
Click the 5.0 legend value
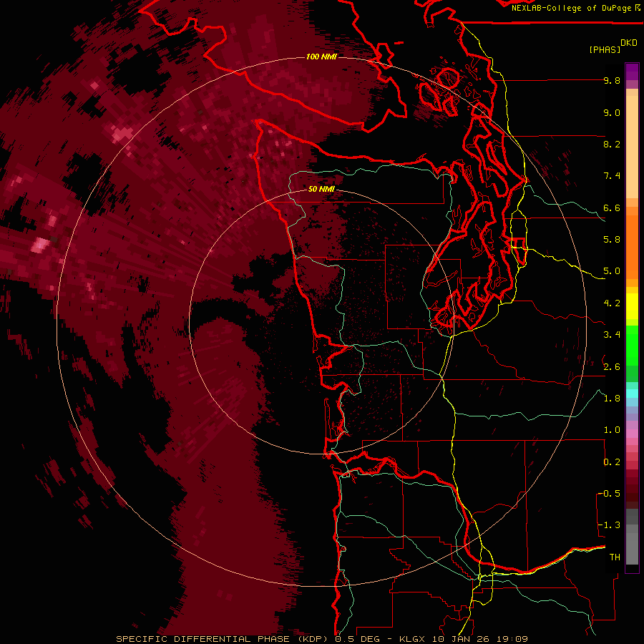pos(612,271)
